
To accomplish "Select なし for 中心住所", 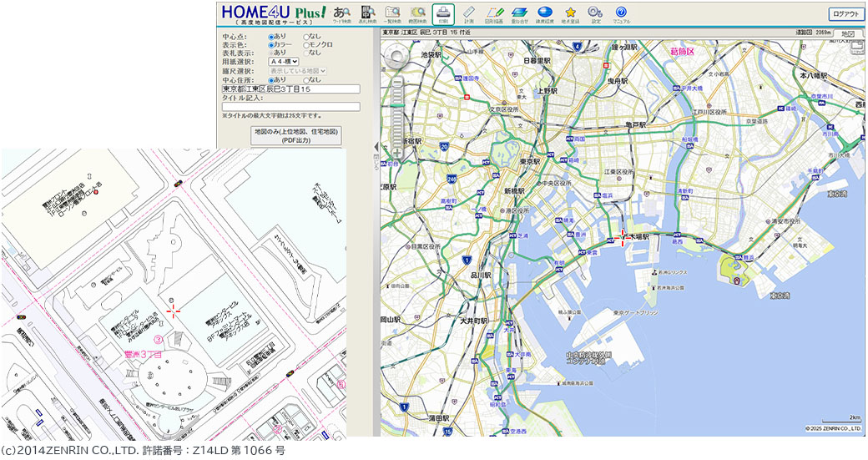I will coord(306,80).
